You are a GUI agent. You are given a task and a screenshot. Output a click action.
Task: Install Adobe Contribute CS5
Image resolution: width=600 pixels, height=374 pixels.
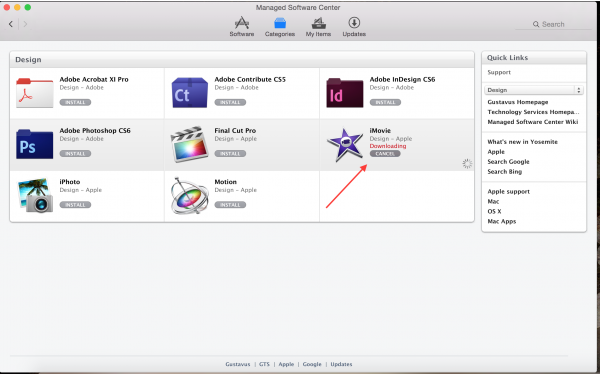click(230, 103)
